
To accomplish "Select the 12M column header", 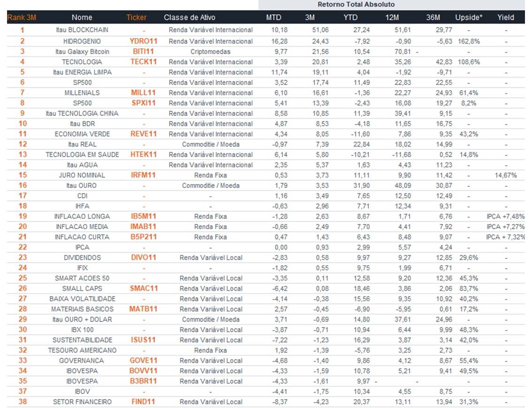I will tap(392, 17).
